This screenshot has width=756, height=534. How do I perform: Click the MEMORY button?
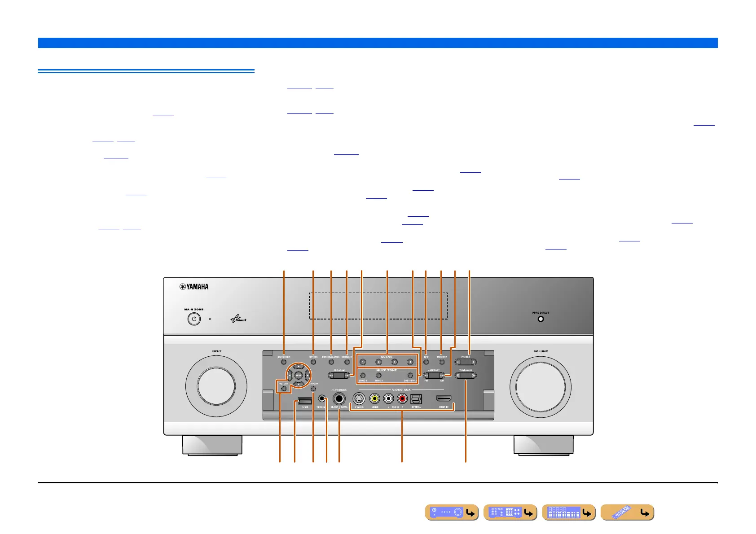pyautogui.click(x=442, y=362)
